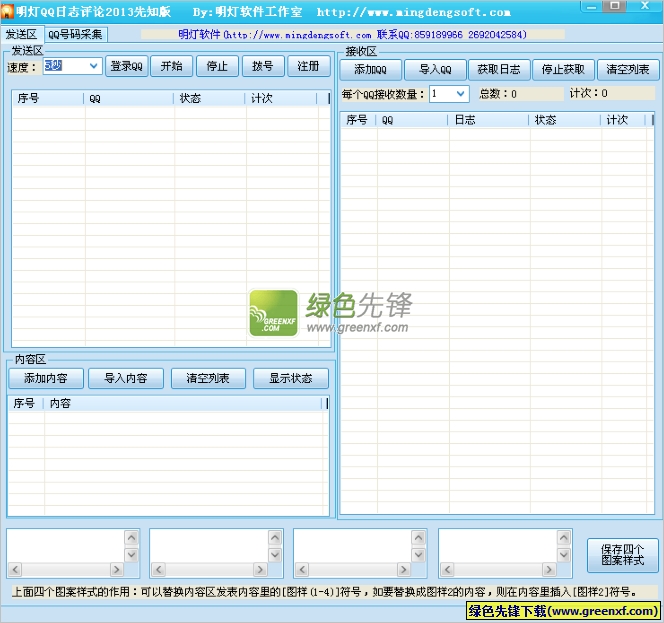This screenshot has height=623, width=664.
Task: Click the 明灯软件 website link banner
Action: point(352,34)
